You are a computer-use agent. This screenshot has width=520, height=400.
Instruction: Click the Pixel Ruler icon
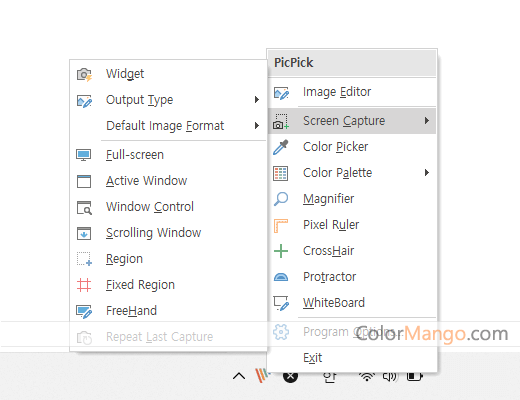pos(281,225)
